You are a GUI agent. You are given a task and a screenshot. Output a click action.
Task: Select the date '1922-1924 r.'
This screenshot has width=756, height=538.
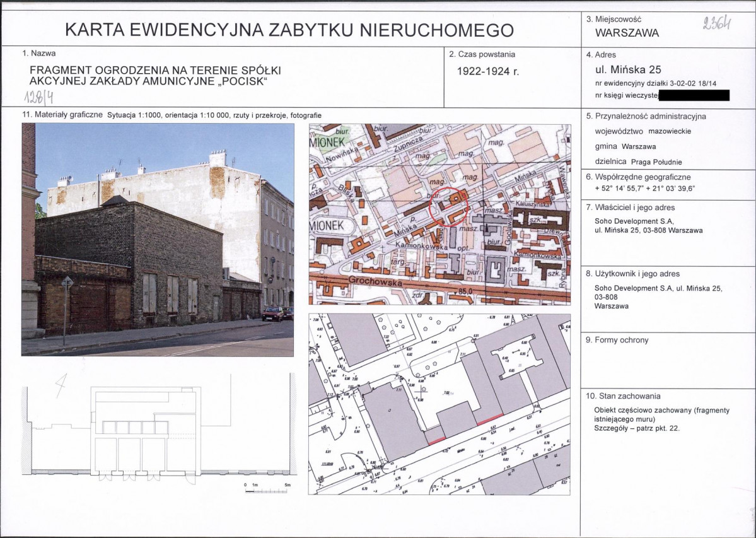click(488, 71)
